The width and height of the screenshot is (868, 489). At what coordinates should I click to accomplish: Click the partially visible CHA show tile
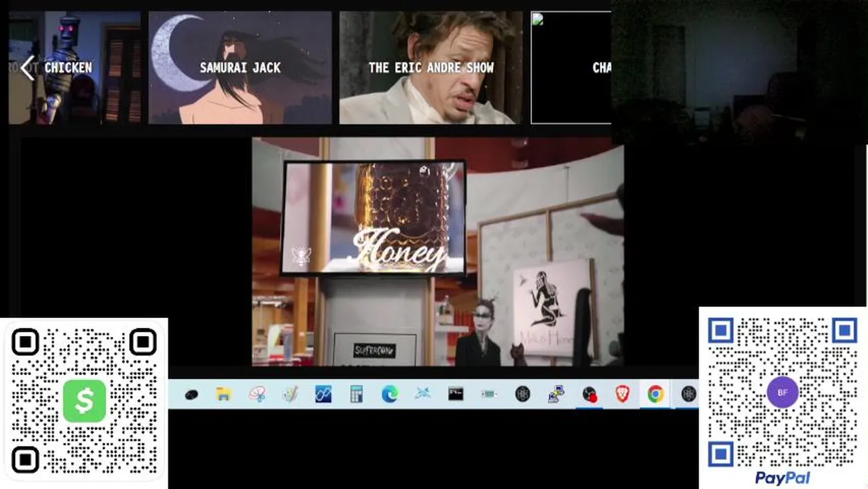[571, 68]
